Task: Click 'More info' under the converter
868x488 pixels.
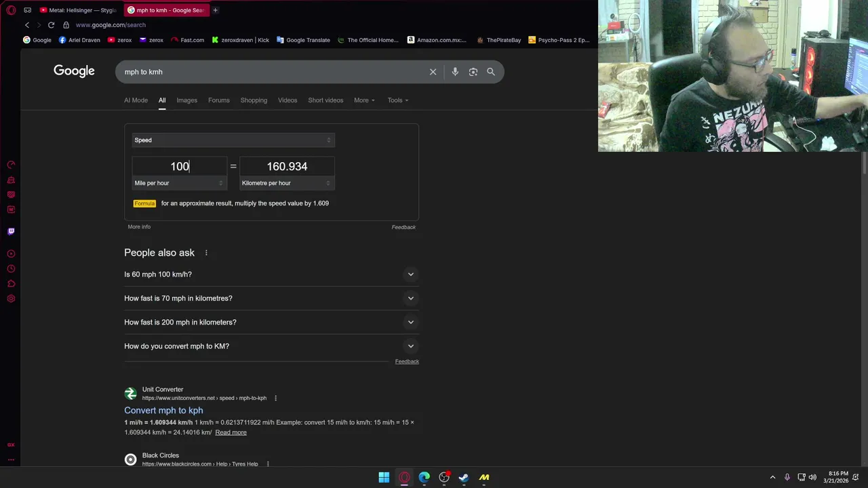Action: click(x=139, y=227)
